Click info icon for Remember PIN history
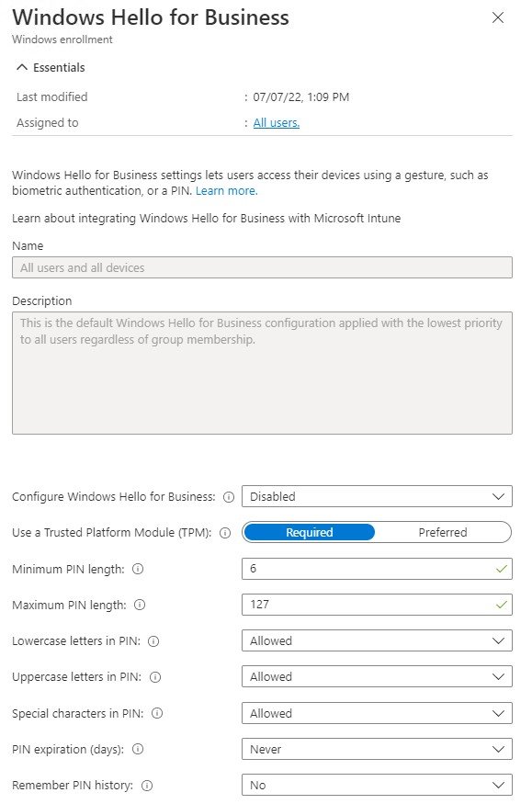 [147, 786]
